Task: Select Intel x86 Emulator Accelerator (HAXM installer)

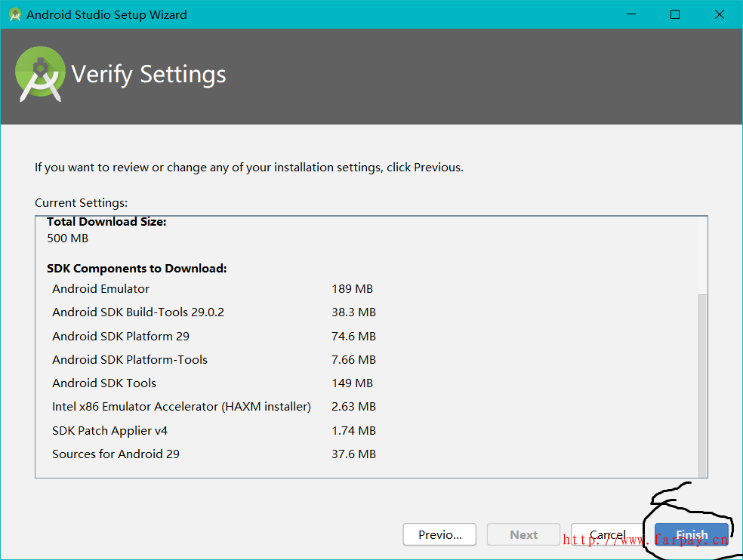Action: coord(181,406)
